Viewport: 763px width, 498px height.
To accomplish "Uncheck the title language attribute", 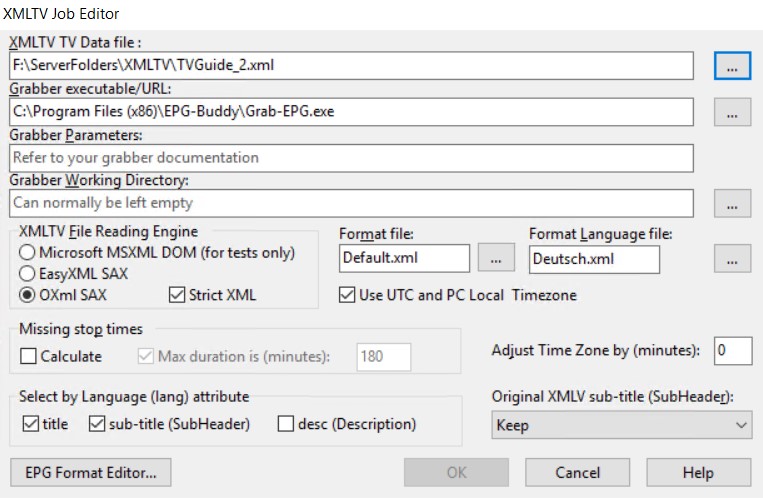I will (x=31, y=424).
